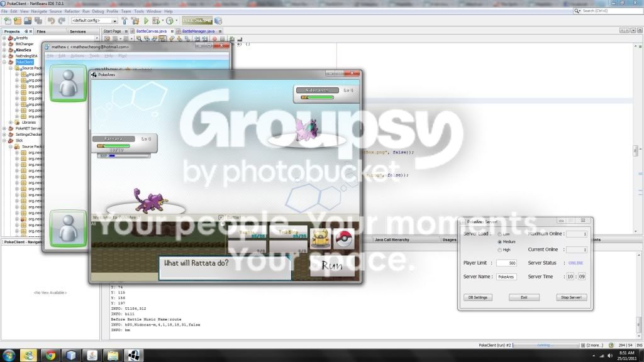Open the Tools menu in NetBeans
644x362 pixels.
[139, 11]
